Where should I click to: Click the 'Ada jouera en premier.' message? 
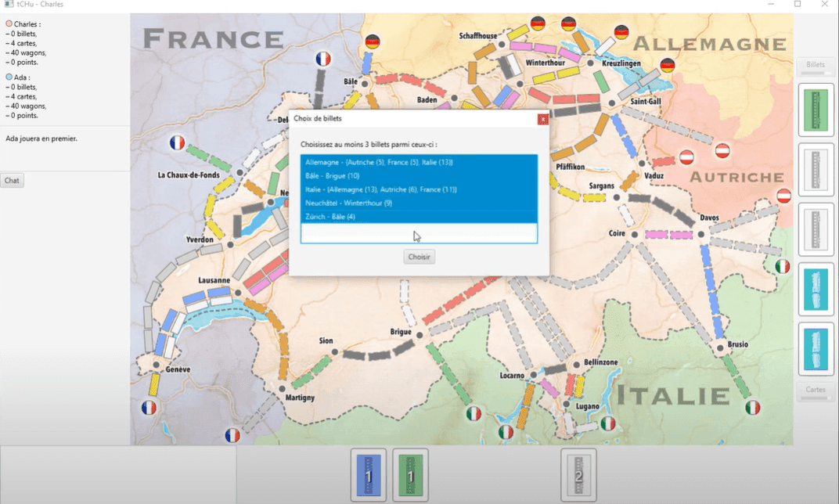(41, 139)
